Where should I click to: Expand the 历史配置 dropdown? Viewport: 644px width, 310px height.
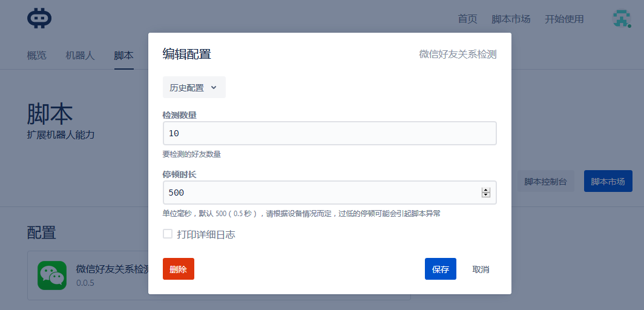coord(194,87)
